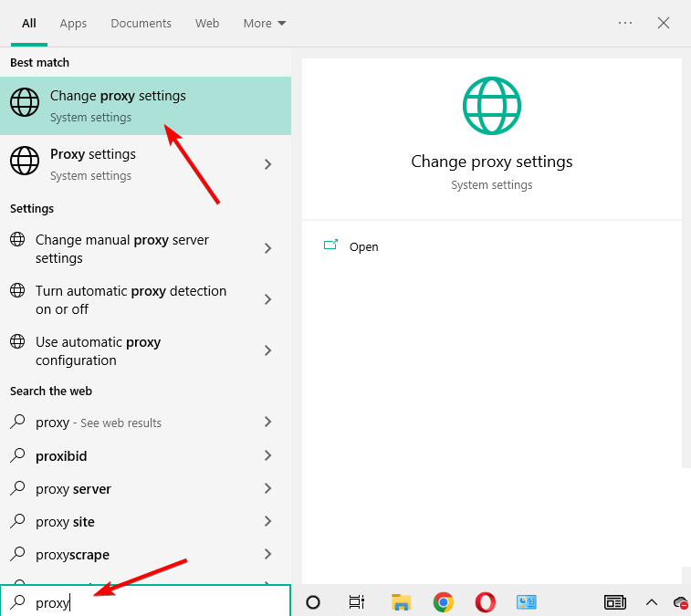Switch to the Apps tab
691x616 pixels.
point(73,24)
